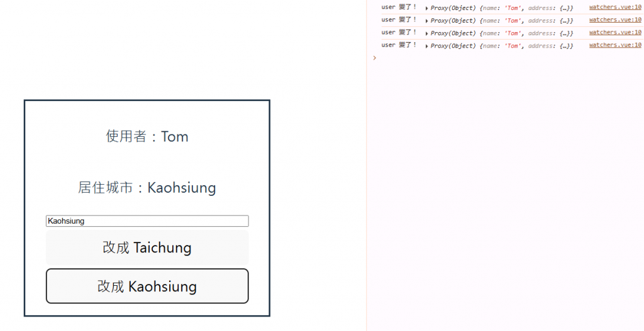The image size is (644, 331).
Task: Click the last 'user 變了!' console message
Action: [x=399, y=45]
